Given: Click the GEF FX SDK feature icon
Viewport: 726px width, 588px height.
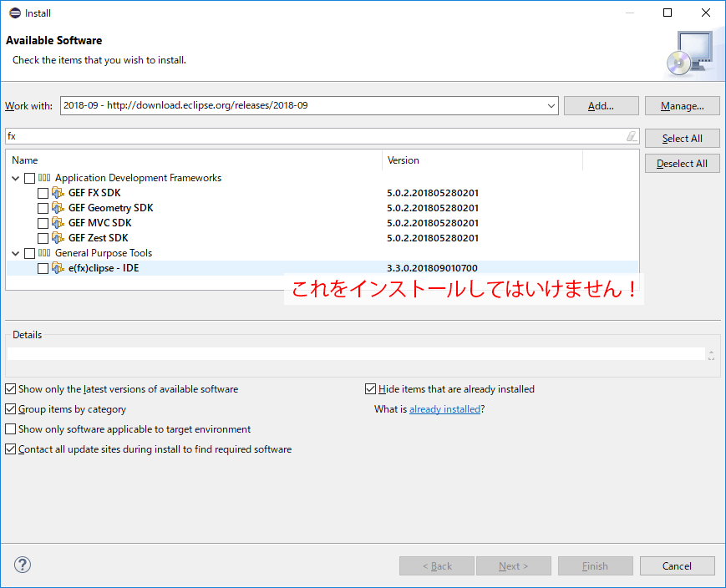Looking at the screenshot, I should (58, 193).
